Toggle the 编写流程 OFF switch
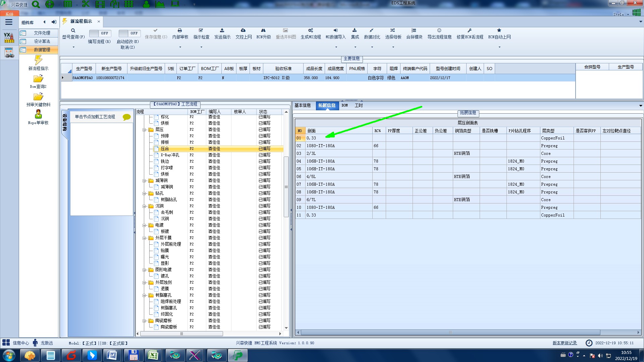 pos(100,33)
